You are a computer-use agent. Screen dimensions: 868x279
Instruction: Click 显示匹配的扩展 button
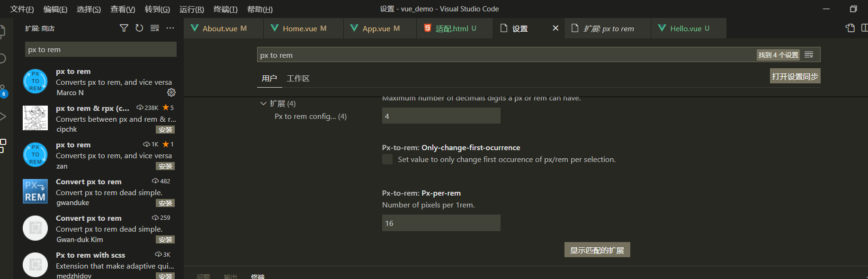(x=597, y=250)
